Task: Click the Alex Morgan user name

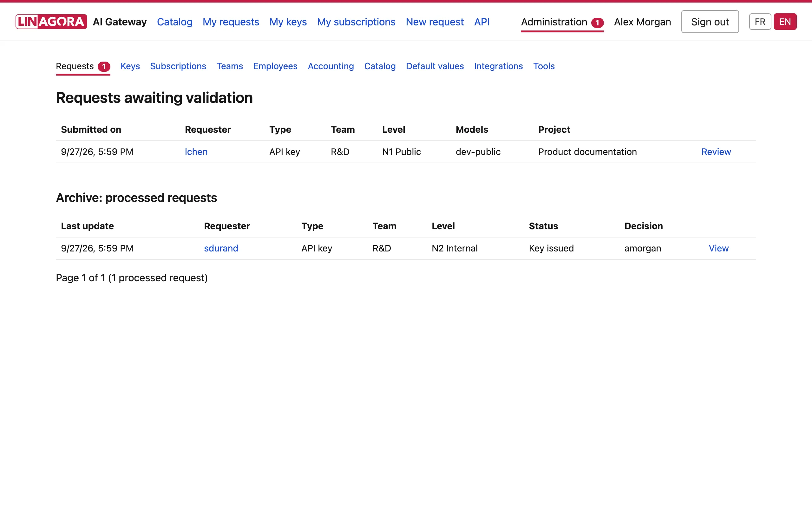Action: pos(642,22)
